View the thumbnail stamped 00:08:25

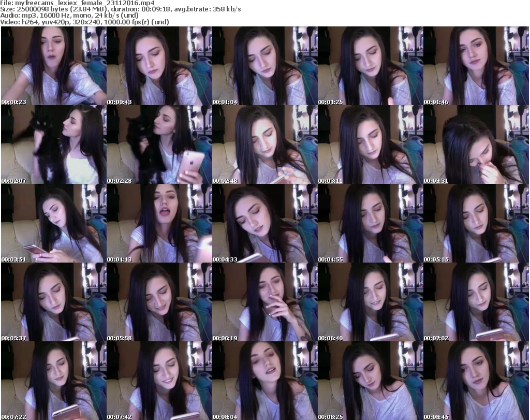pyautogui.click(x=371, y=381)
